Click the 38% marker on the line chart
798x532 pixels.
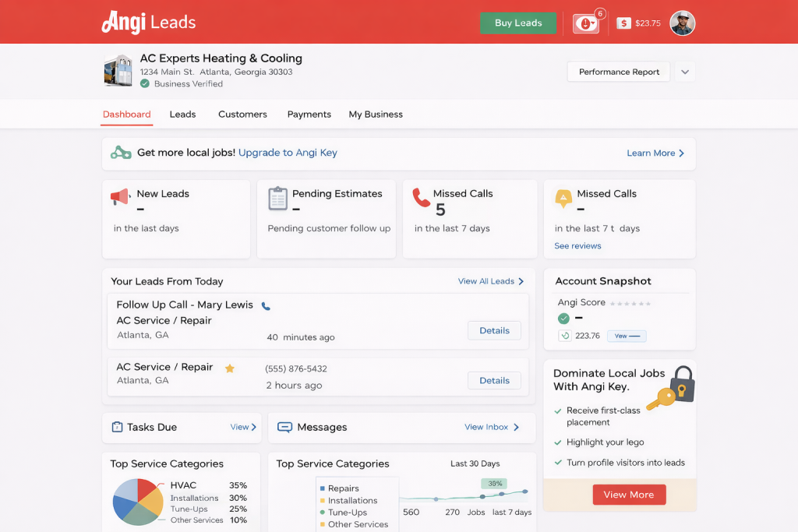pyautogui.click(x=494, y=484)
